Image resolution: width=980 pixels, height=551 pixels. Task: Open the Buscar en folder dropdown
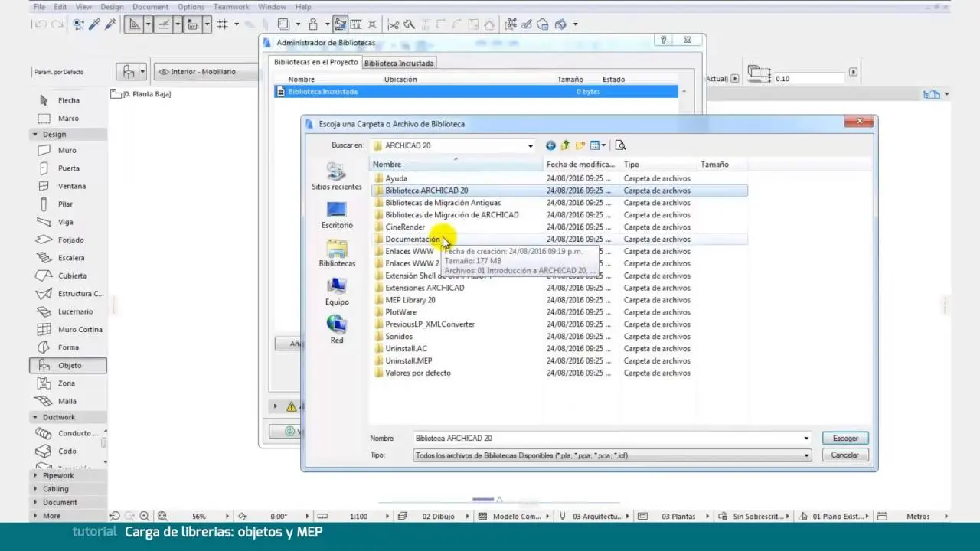(x=530, y=146)
